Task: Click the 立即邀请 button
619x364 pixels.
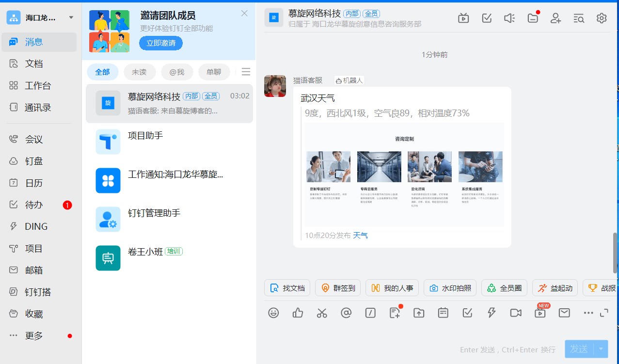Action: pyautogui.click(x=161, y=43)
